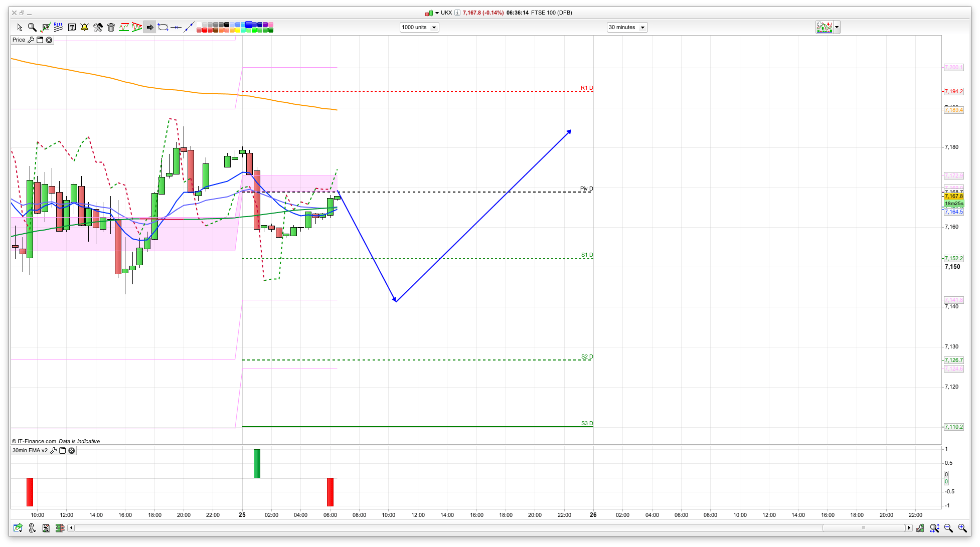Toggle the order book ladder icon
Image resolution: width=980 pixels, height=547 pixels.
tap(60, 528)
